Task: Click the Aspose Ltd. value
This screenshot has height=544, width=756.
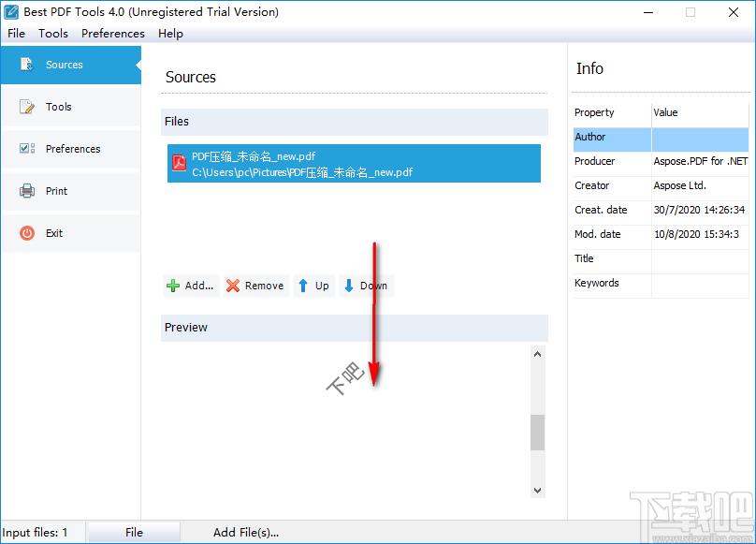Action: (x=680, y=185)
